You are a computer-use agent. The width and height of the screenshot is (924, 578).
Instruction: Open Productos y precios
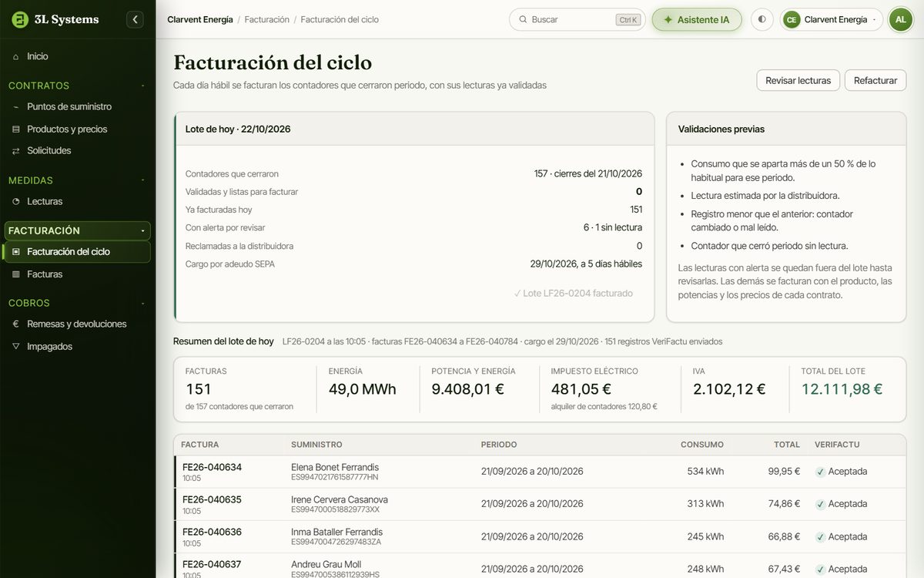[x=78, y=129]
